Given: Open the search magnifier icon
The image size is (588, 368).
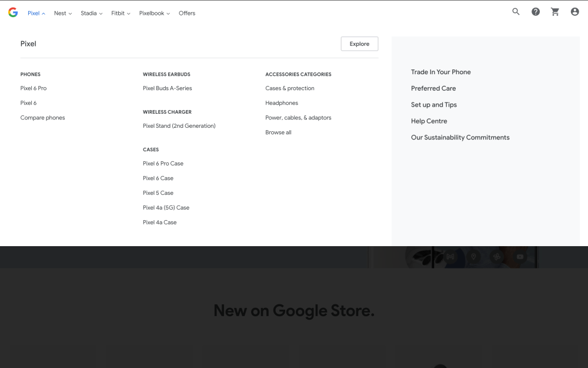Looking at the screenshot, I should coord(516,12).
